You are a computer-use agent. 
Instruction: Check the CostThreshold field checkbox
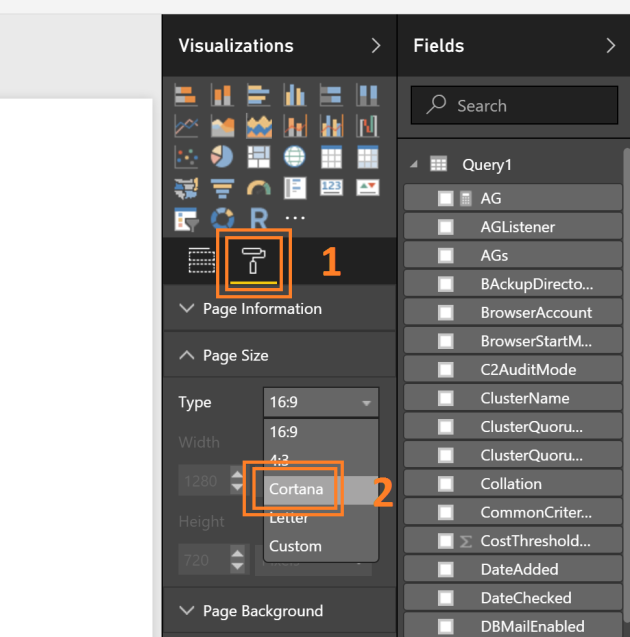[x=446, y=541]
